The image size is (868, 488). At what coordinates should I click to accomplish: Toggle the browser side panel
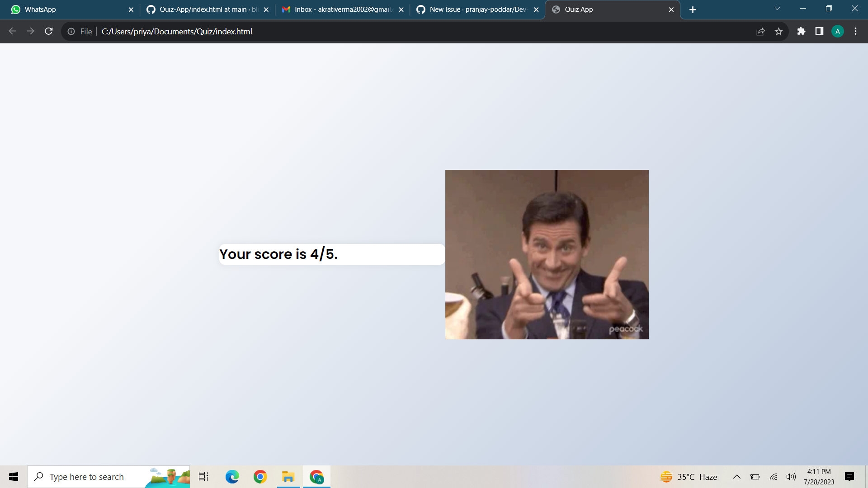click(x=819, y=31)
